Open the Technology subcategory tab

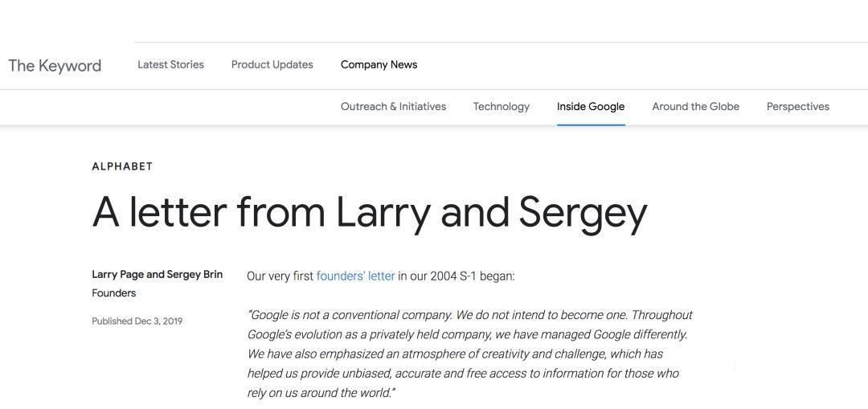[x=501, y=107]
